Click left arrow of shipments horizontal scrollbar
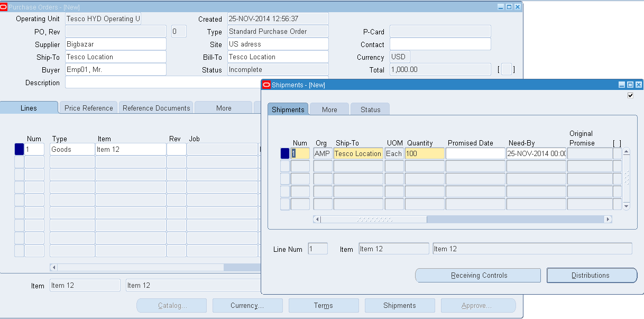This screenshot has height=319, width=644. pyautogui.click(x=317, y=219)
